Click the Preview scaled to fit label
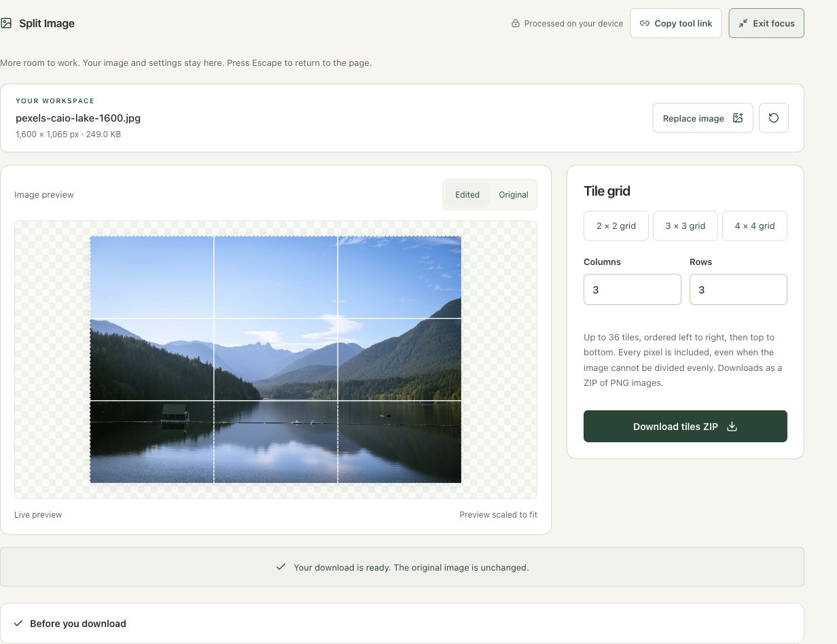This screenshot has width=837, height=644. pyautogui.click(x=498, y=515)
